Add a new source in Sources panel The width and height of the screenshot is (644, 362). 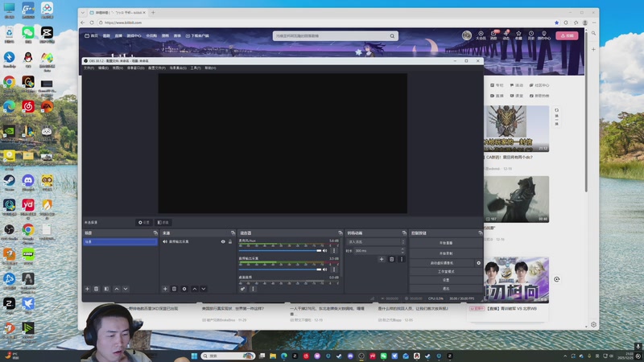[x=165, y=289]
